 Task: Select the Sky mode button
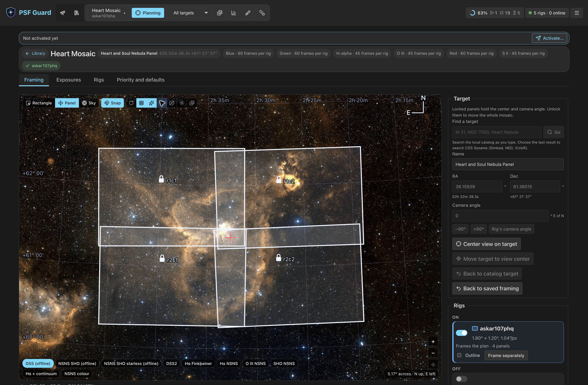89,103
